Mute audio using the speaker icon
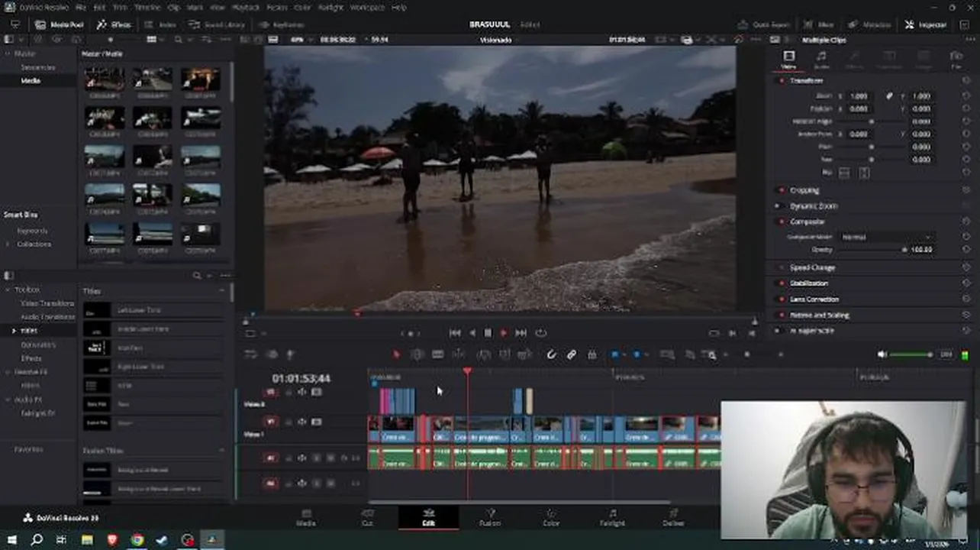 [x=882, y=354]
